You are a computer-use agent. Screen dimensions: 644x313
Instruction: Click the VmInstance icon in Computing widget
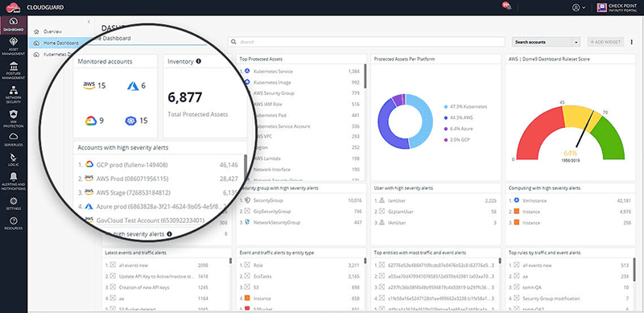pos(517,200)
